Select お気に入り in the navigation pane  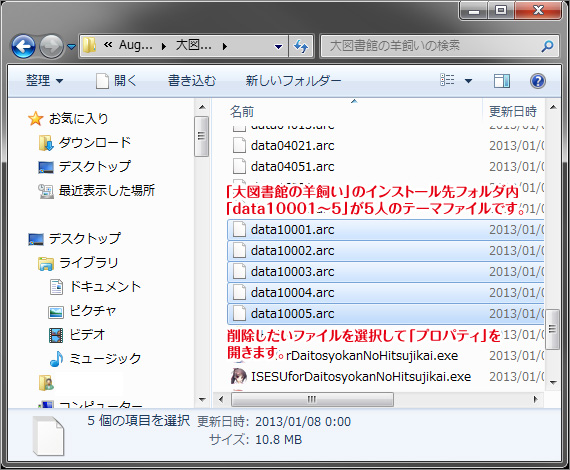[78, 118]
